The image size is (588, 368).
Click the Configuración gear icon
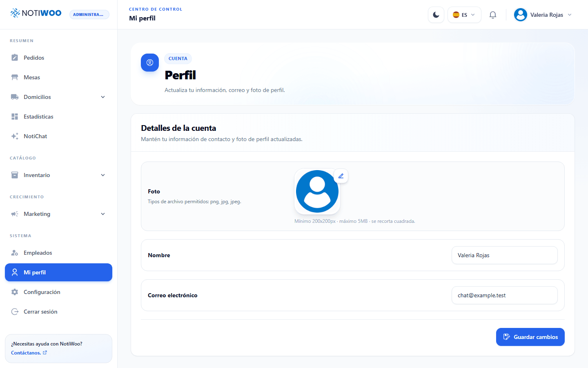15,292
